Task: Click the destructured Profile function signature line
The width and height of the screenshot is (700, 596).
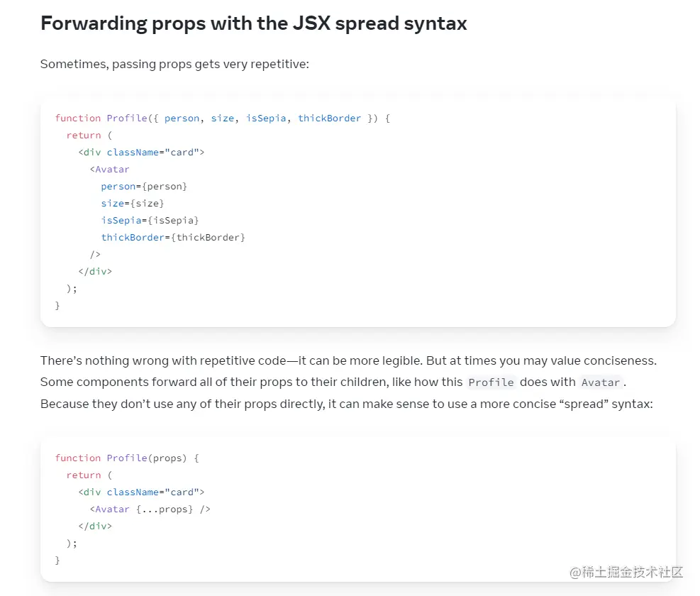Action: [223, 118]
